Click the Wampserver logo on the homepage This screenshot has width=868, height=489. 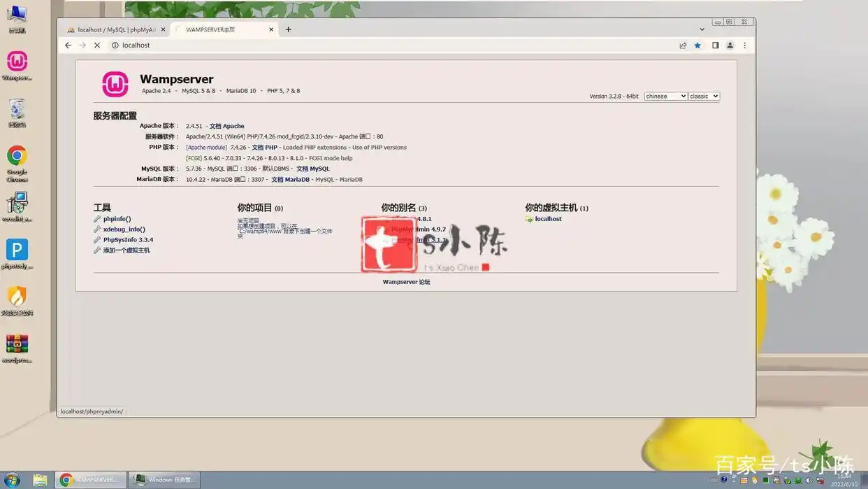click(x=115, y=84)
